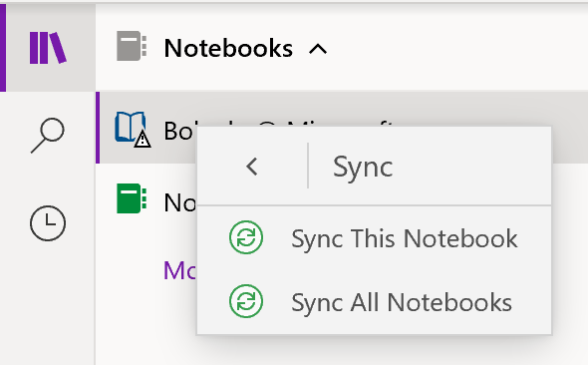The image size is (588, 365).
Task: Collapse the Notebooks list with the chevron
Action: pos(318,49)
